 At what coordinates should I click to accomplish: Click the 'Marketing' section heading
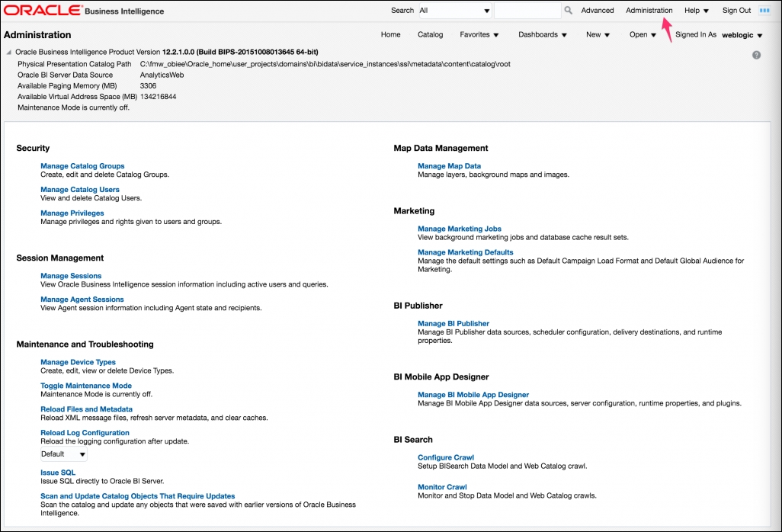coord(414,211)
